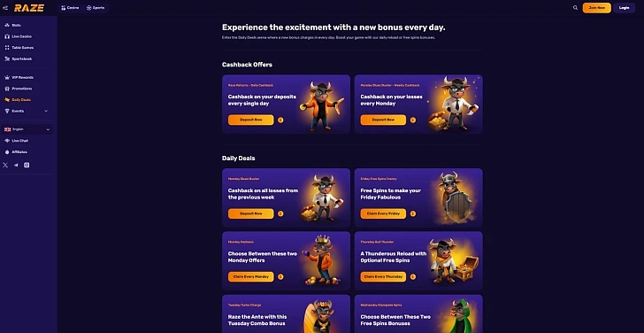This screenshot has height=333, width=644.
Task: Open the search magnifier icon in the header
Action: coord(575,8)
